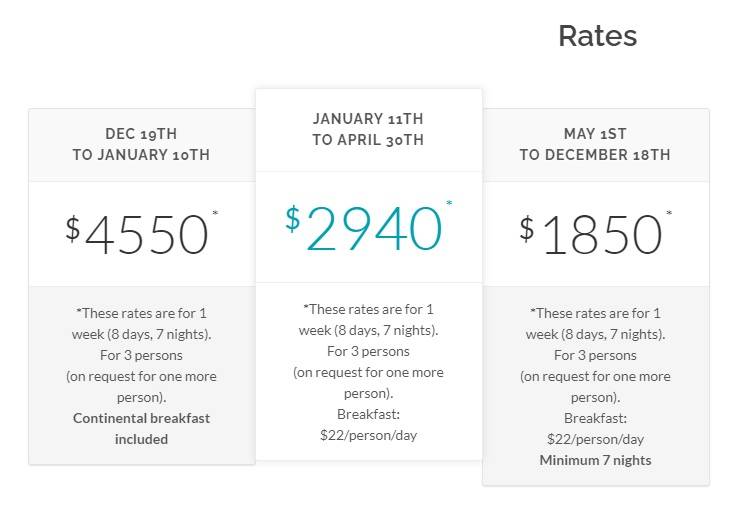Click the Continental breakfast included text
Screen dimensions: 747x512
click(141, 429)
